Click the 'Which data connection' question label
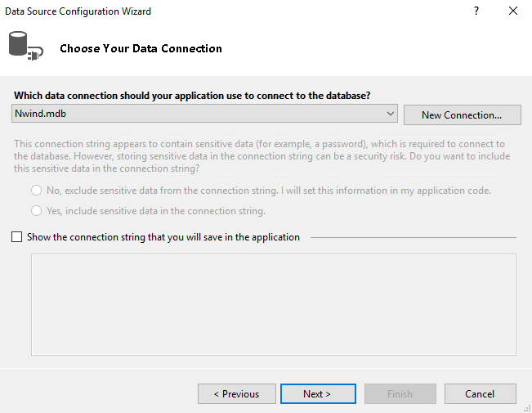532x413 pixels. point(193,96)
